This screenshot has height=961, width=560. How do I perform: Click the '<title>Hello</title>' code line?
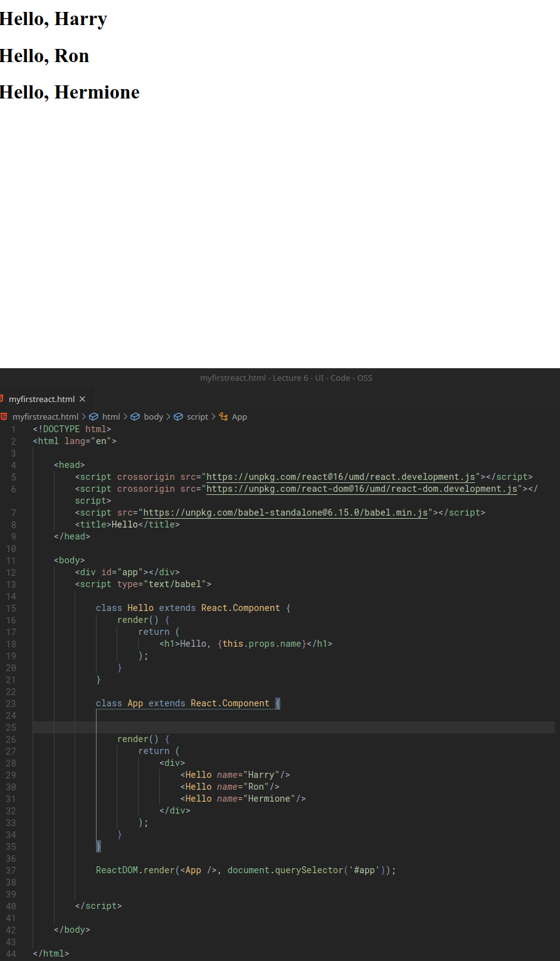[x=127, y=524]
